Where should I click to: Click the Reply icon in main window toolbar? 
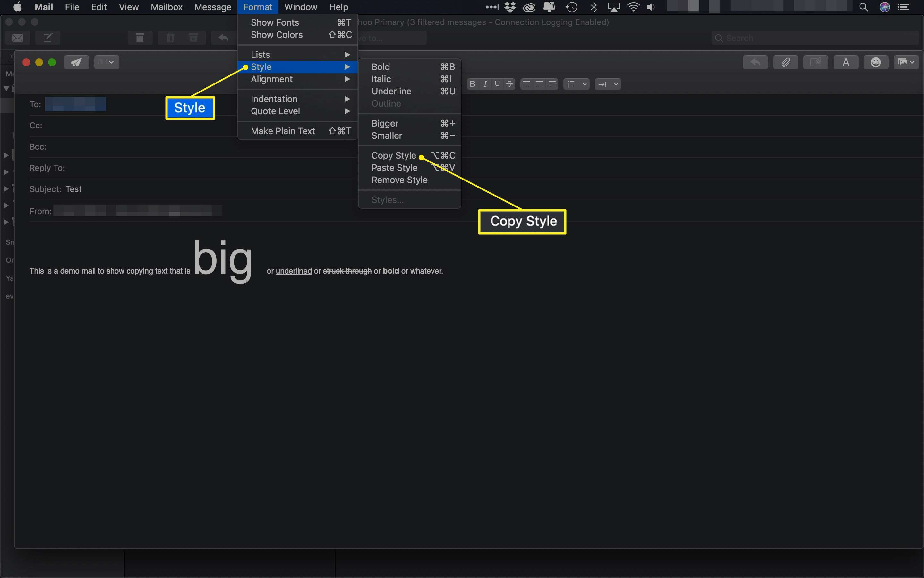pos(224,38)
